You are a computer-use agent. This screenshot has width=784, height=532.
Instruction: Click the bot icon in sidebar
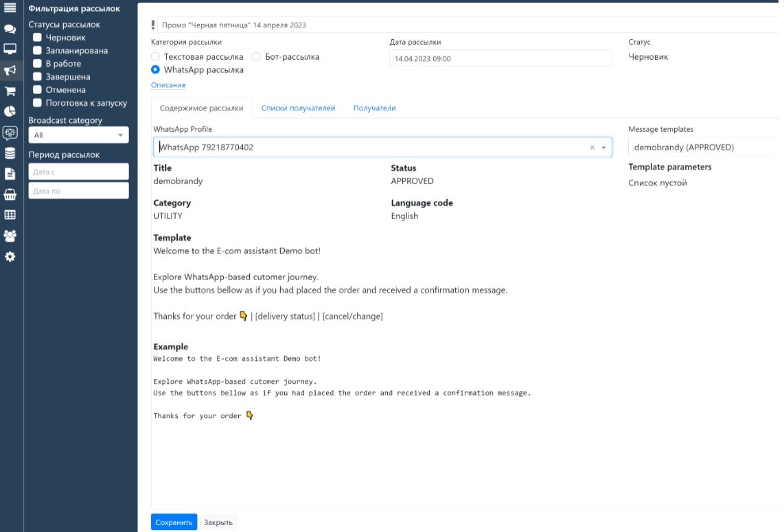tap(10, 132)
